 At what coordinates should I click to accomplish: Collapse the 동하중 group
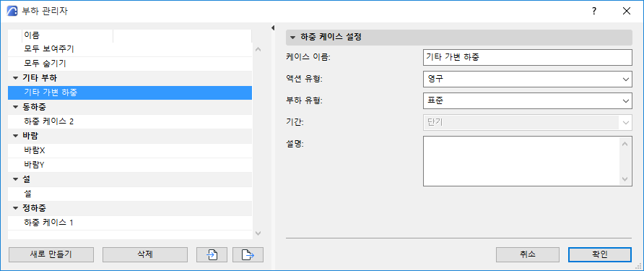click(16, 108)
